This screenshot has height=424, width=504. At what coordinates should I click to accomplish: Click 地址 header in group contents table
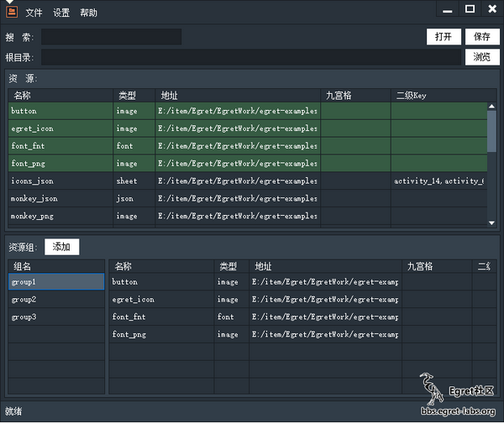point(325,266)
